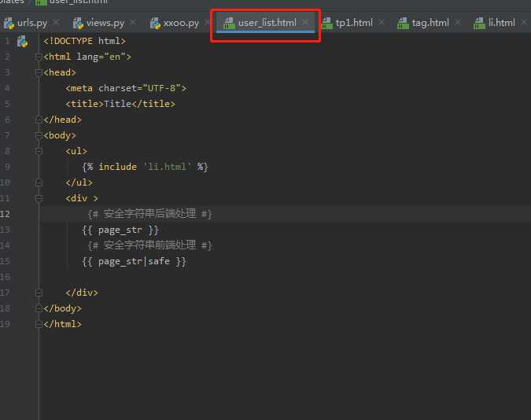Activate the user_list.html tab
This screenshot has width=531, height=420.
[x=267, y=23]
